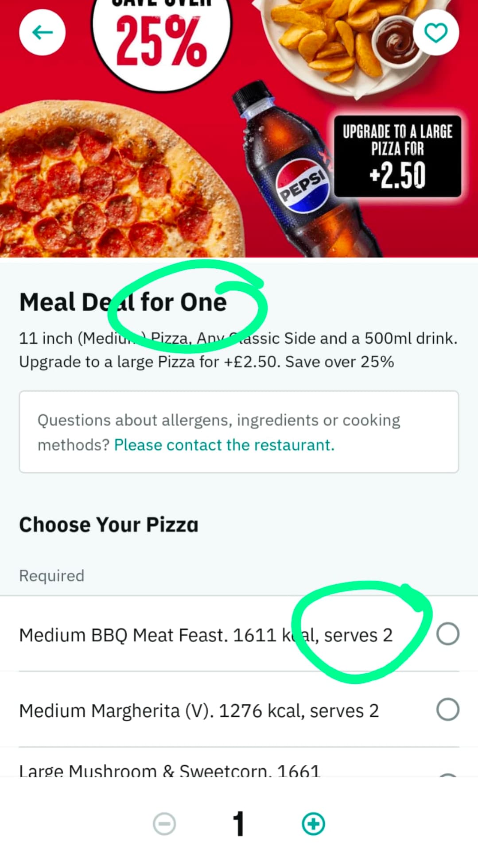Choose the Medium Margherita (V) radio button
Screen dimensions: 478x868
point(447,710)
